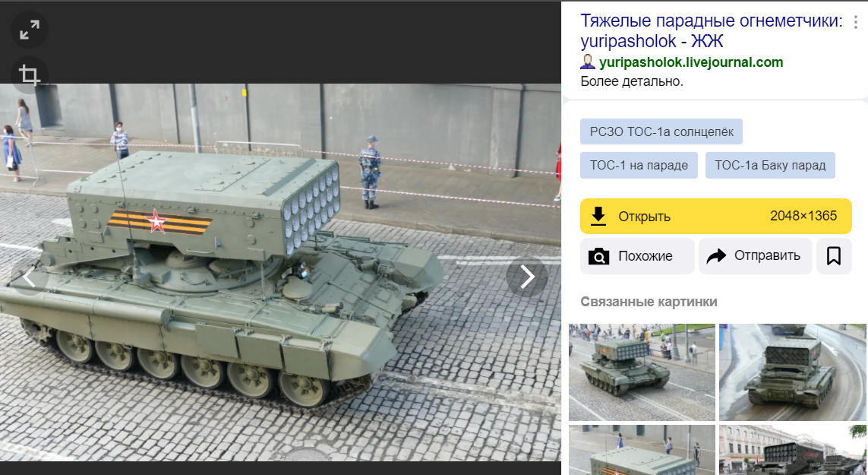Open bottom-right related thumbnail with buildings

click(793, 450)
